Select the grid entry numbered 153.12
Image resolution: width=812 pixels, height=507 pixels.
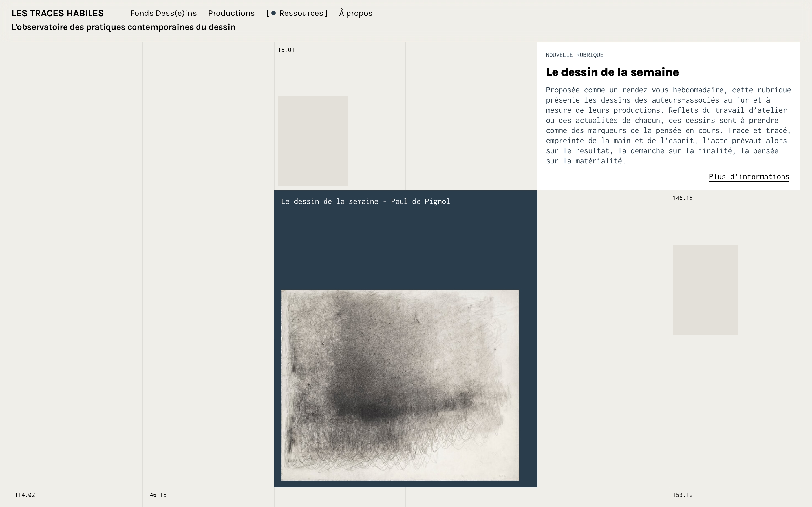tap(682, 495)
